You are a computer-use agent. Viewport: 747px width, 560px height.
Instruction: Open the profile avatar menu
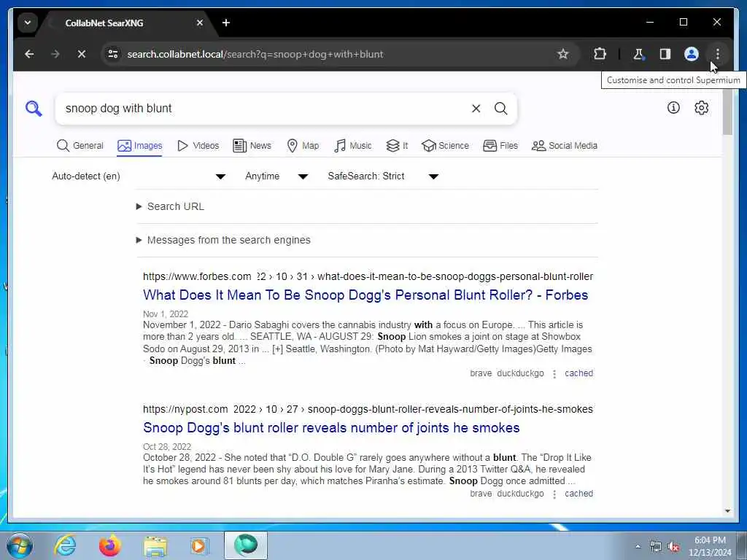point(692,54)
